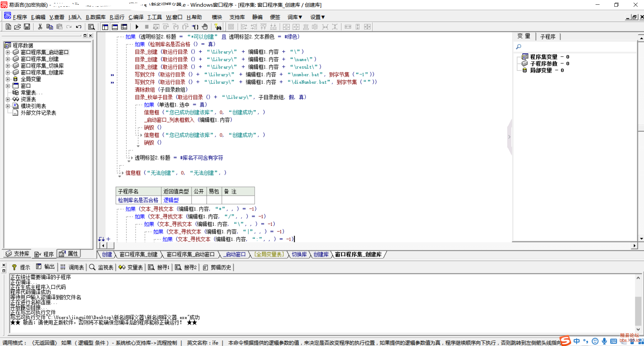Switch to [全局变量表] editor tab
Screen dimensions: 644x346
click(x=269, y=255)
